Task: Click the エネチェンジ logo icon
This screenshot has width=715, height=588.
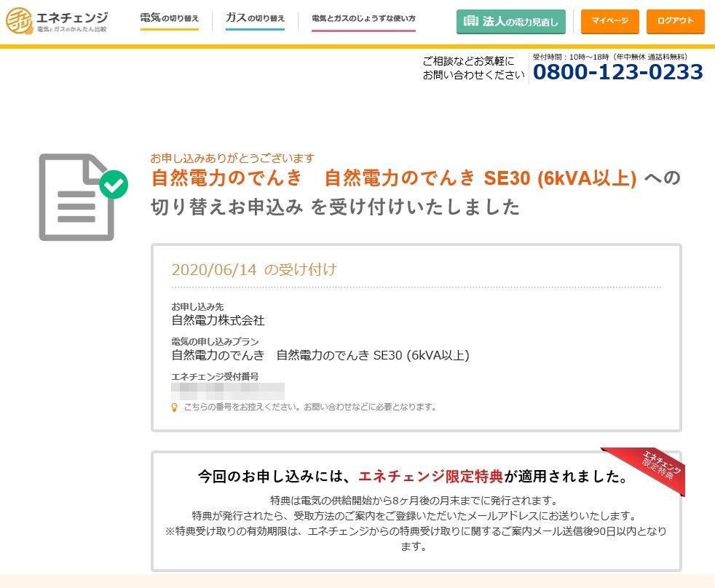Action: tap(19, 20)
